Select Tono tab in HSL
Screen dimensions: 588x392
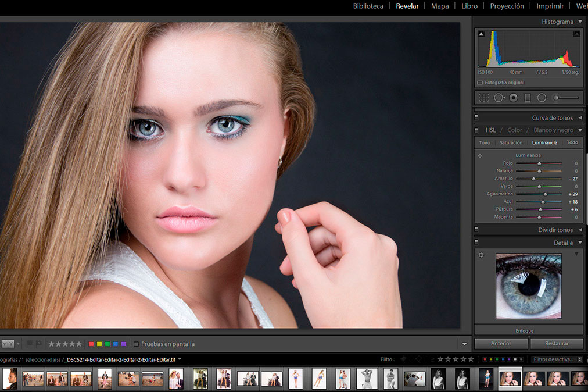[x=485, y=142]
